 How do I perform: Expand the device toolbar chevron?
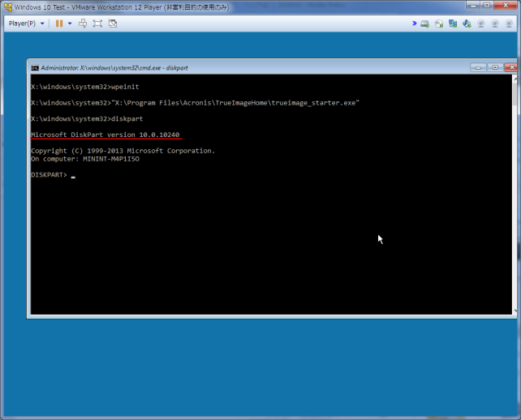tap(415, 24)
